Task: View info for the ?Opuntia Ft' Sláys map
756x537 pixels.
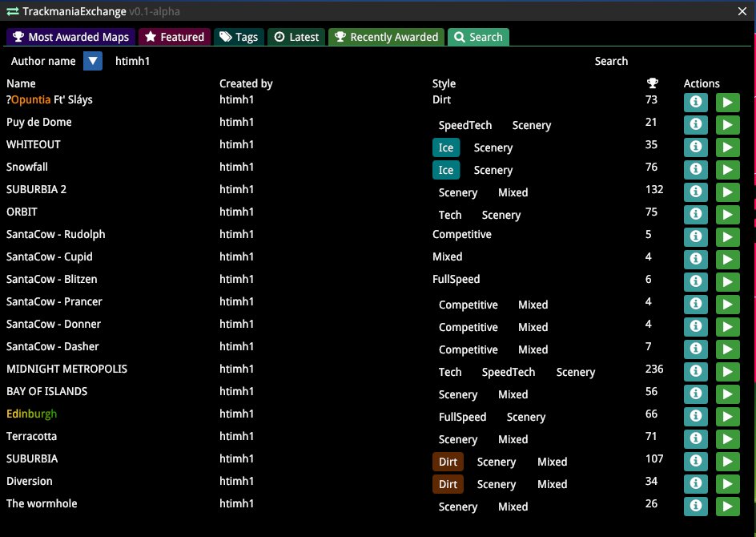Action: (695, 103)
